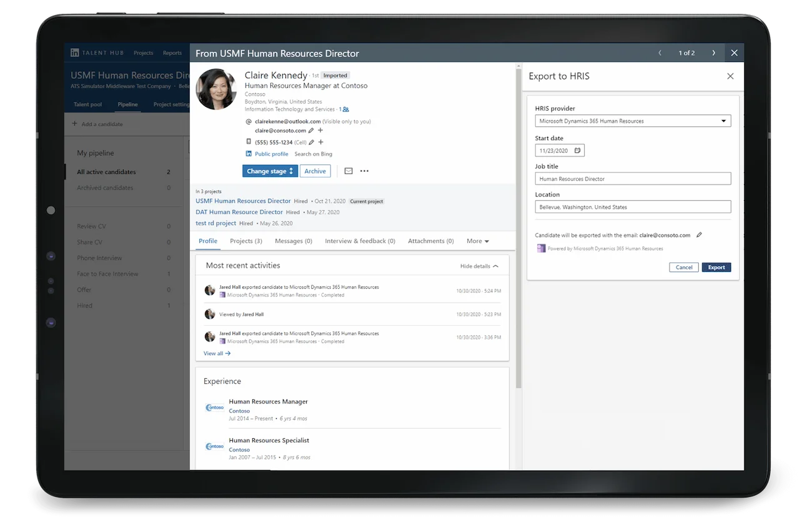The image size is (812, 532).
Task: Switch to the Pipeline tab
Action: coord(128,104)
